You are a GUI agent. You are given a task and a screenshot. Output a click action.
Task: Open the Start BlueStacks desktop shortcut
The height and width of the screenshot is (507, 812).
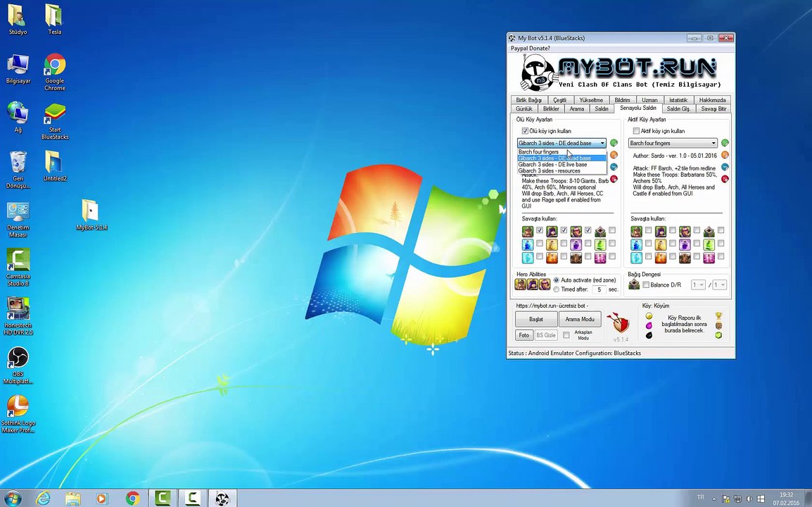pyautogui.click(x=55, y=122)
